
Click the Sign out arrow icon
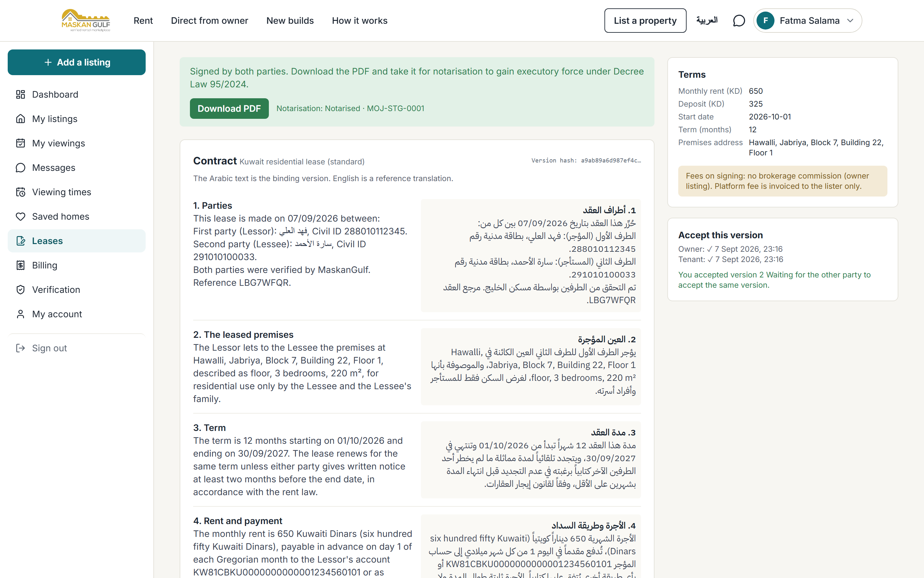click(x=21, y=348)
